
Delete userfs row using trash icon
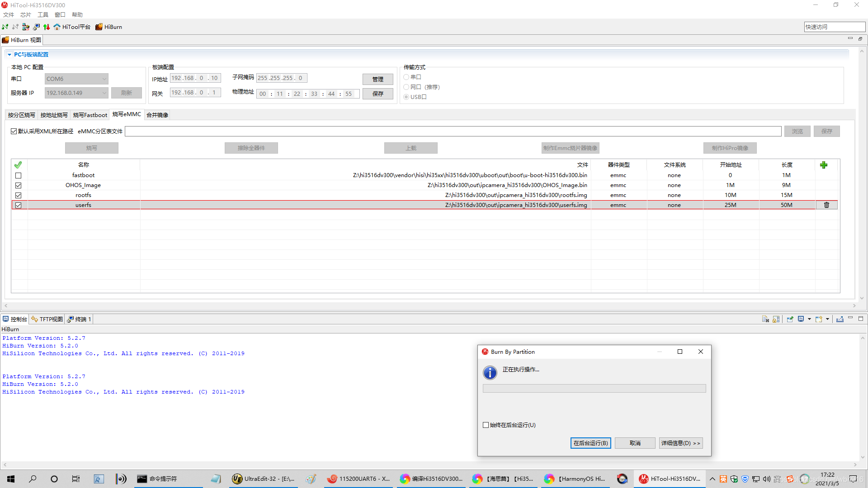click(x=826, y=205)
